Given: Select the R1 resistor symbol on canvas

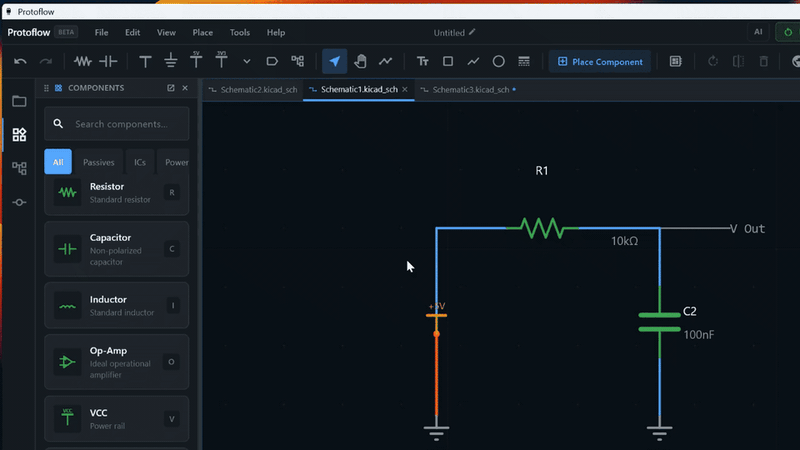Looking at the screenshot, I should click(542, 228).
